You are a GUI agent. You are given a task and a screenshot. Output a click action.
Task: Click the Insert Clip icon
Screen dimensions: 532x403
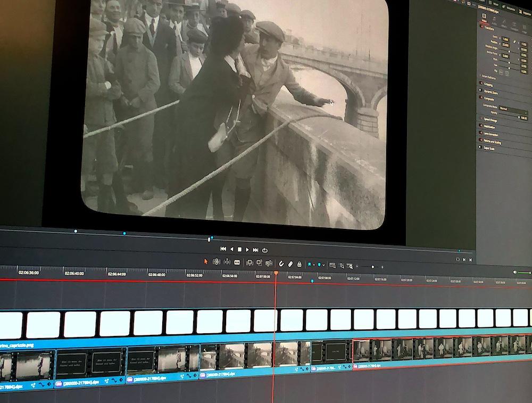click(250, 263)
